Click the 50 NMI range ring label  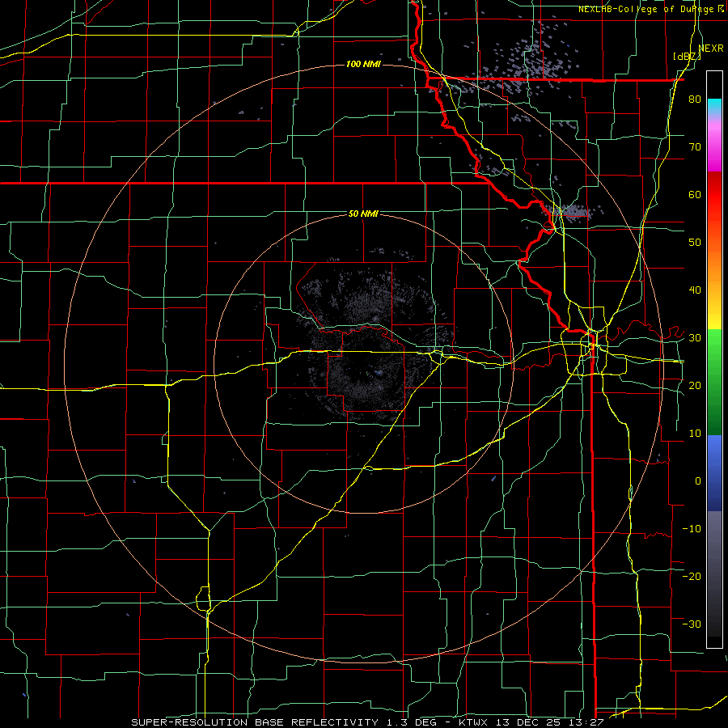pyautogui.click(x=363, y=214)
